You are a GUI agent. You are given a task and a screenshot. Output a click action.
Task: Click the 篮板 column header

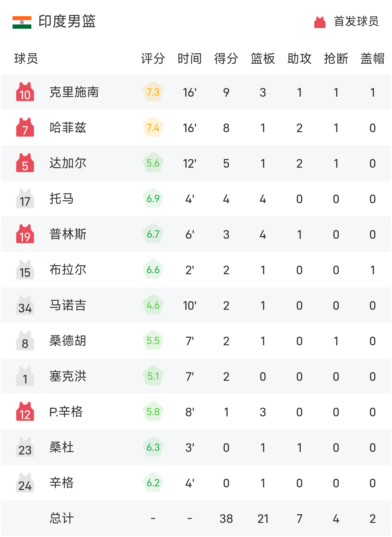click(263, 59)
